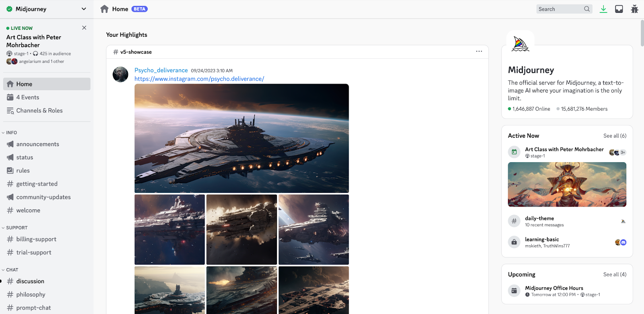
Task: Click the stage calendar icon in Active Now
Action: click(514, 152)
